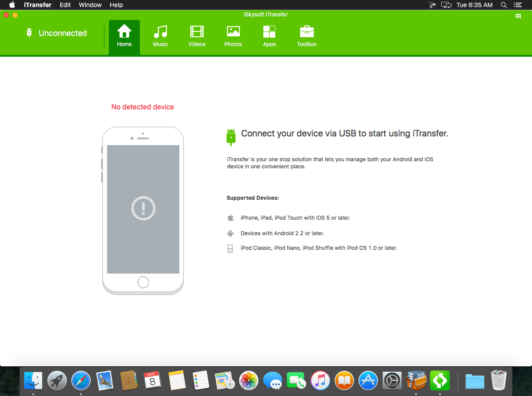The image size is (532, 396).
Task: Open Reminders from the Dock
Action: pos(200,380)
